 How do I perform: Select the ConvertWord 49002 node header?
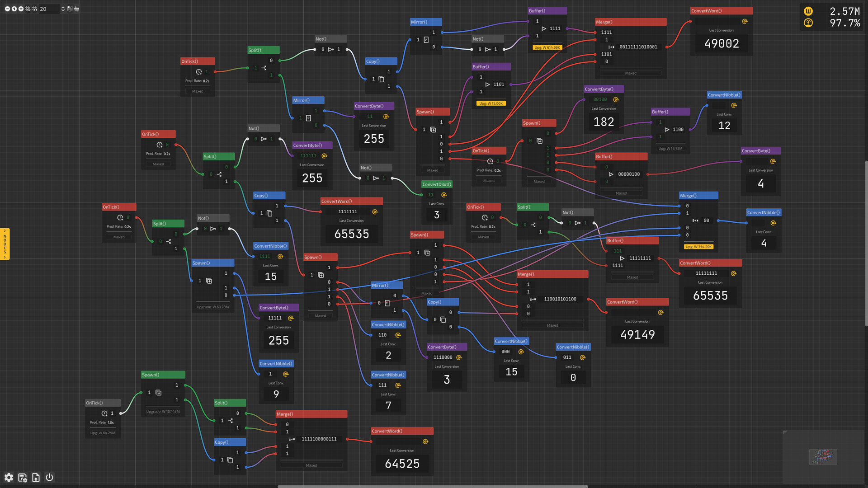tap(722, 11)
